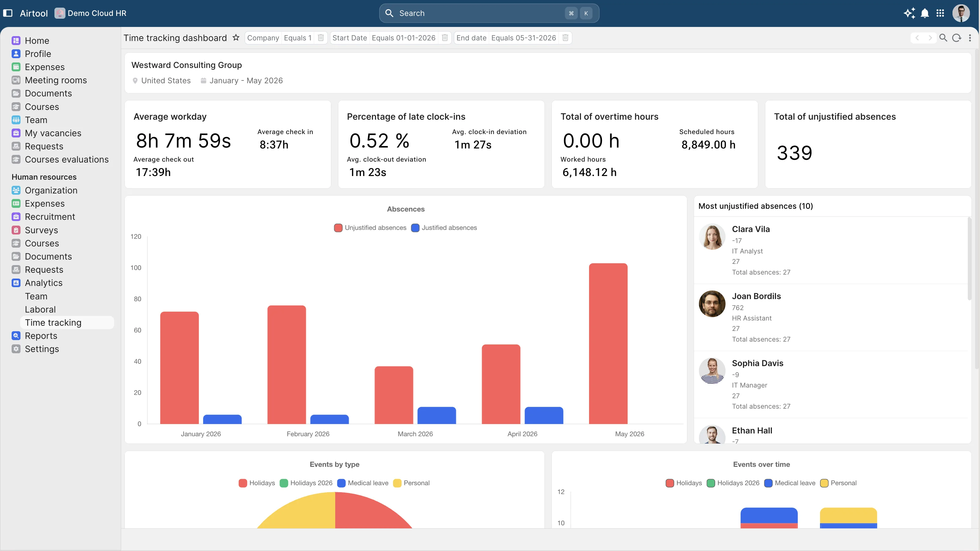This screenshot has height=551, width=980.
Task: Toggle Medical leave legend in Events over time
Action: pyautogui.click(x=790, y=483)
